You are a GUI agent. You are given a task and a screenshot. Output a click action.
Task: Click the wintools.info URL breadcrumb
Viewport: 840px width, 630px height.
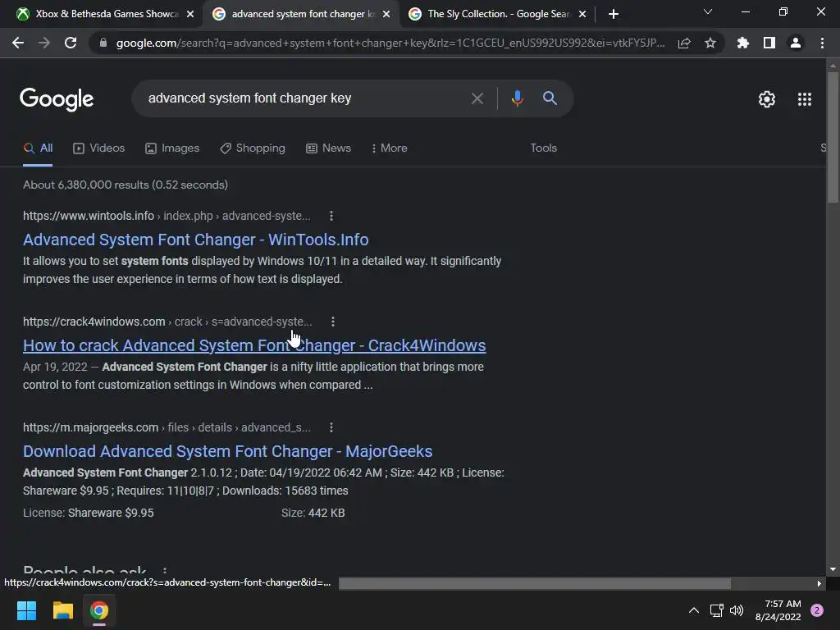(x=167, y=216)
